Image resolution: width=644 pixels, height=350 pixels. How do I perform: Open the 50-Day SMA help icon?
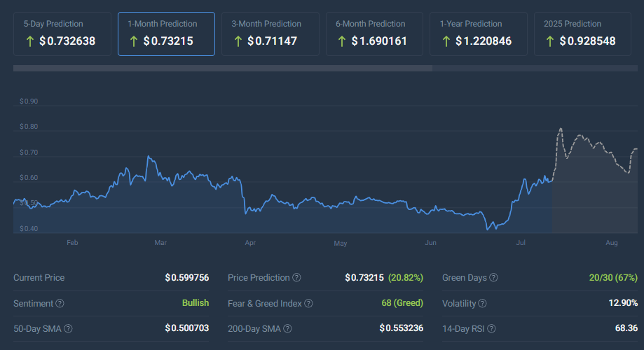click(x=68, y=329)
